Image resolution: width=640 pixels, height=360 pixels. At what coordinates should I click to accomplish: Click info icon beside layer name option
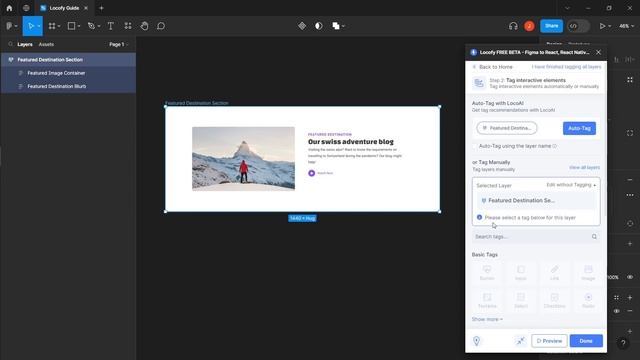554,146
